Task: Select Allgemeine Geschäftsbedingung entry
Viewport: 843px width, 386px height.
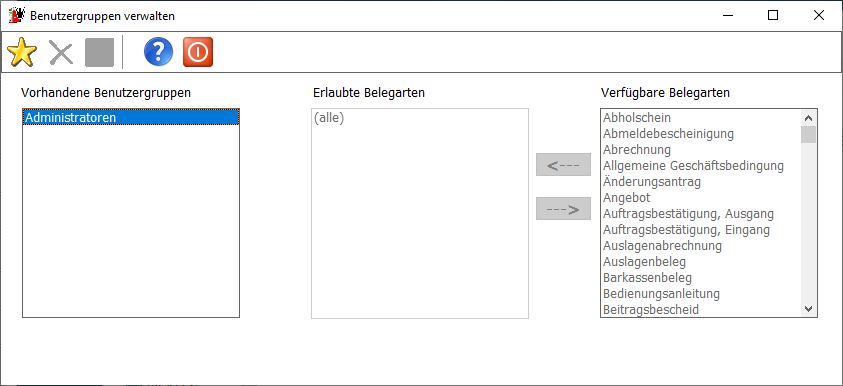Action: [693, 166]
